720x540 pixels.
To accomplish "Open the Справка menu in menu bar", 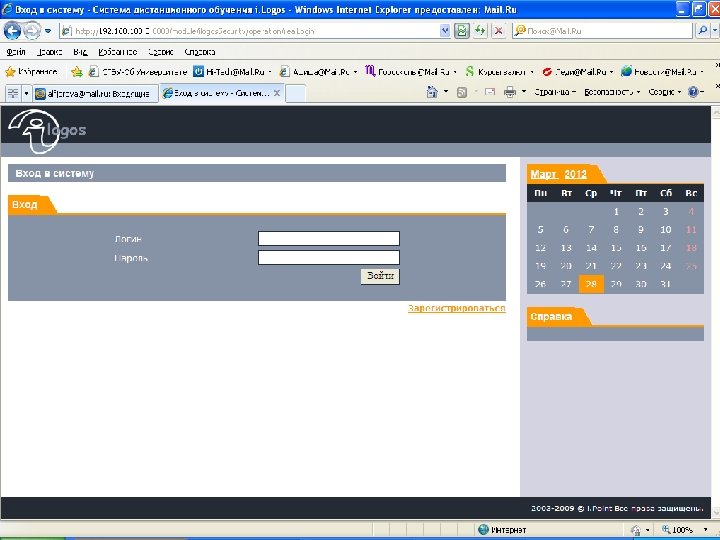I will coord(200,52).
